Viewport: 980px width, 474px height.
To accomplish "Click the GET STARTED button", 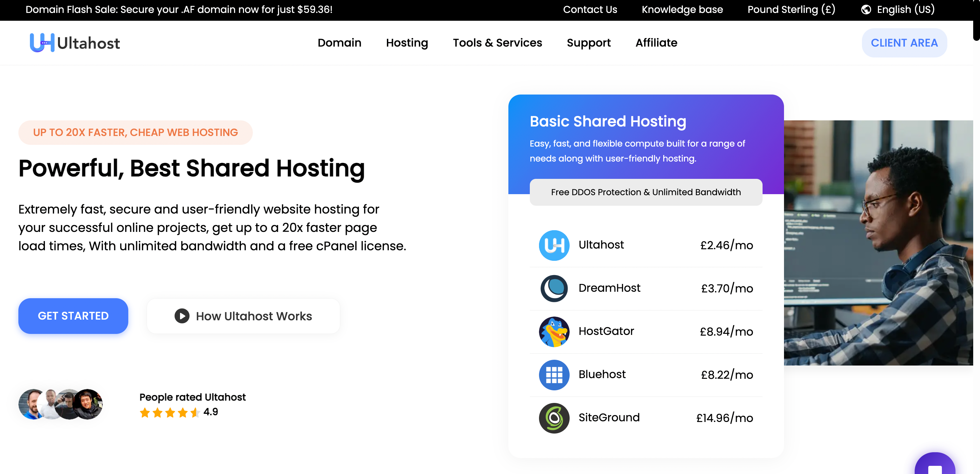I will coord(73,316).
